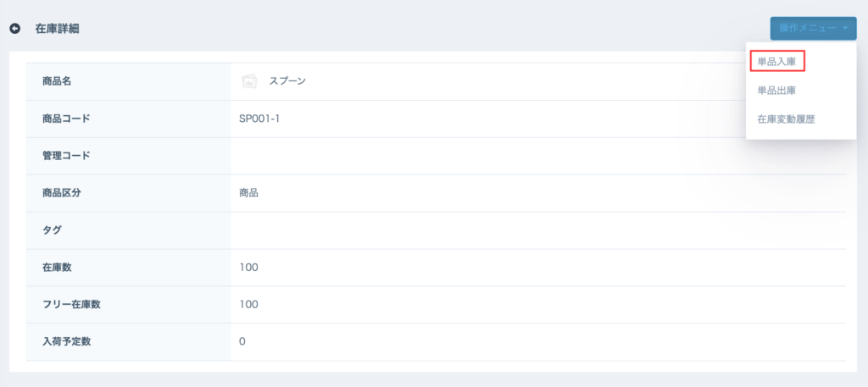Viewport: 868px width, 387px height.
Task: Open 在庫変動履歴 from the menu
Action: point(787,119)
